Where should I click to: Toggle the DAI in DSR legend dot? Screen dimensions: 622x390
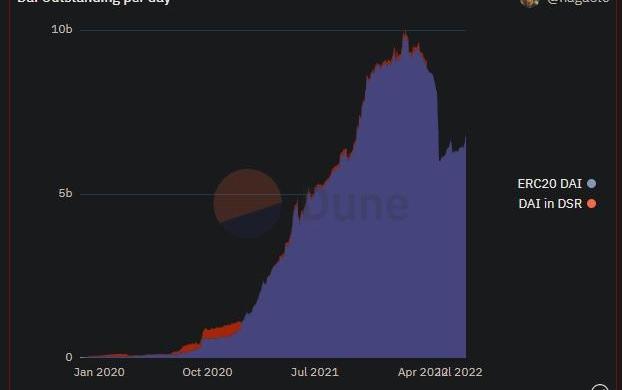(x=591, y=204)
